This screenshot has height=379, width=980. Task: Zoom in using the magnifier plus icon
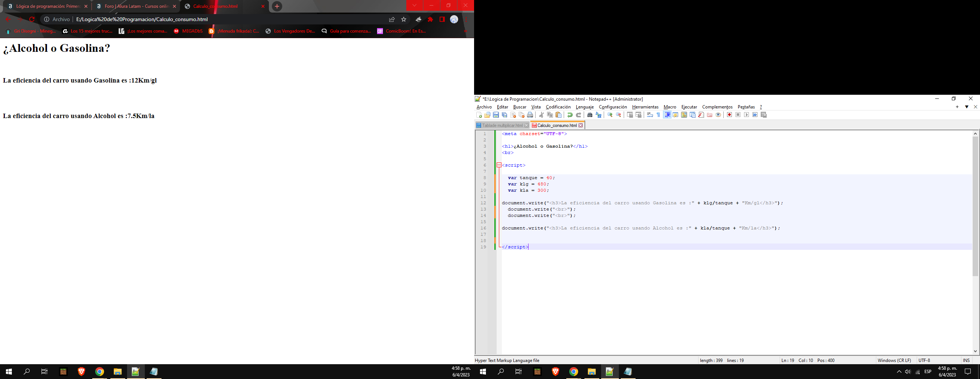(x=610, y=115)
